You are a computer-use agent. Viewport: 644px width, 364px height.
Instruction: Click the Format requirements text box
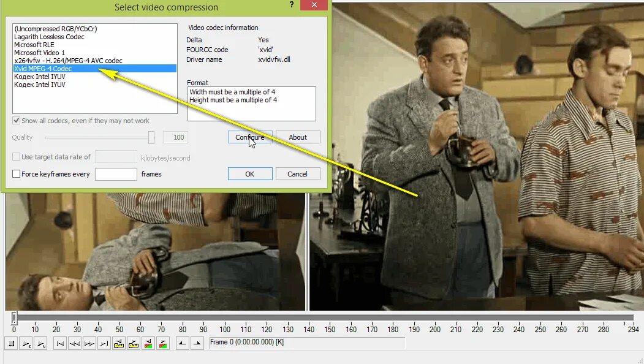(252, 104)
